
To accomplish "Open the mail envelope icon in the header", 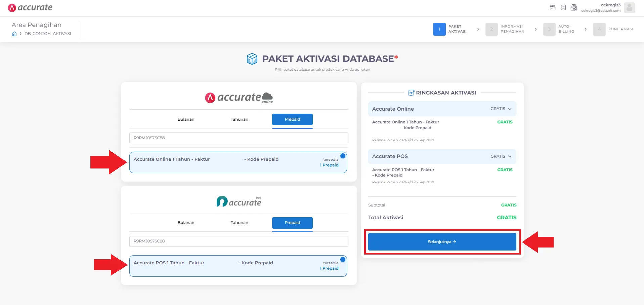I will pyautogui.click(x=574, y=8).
